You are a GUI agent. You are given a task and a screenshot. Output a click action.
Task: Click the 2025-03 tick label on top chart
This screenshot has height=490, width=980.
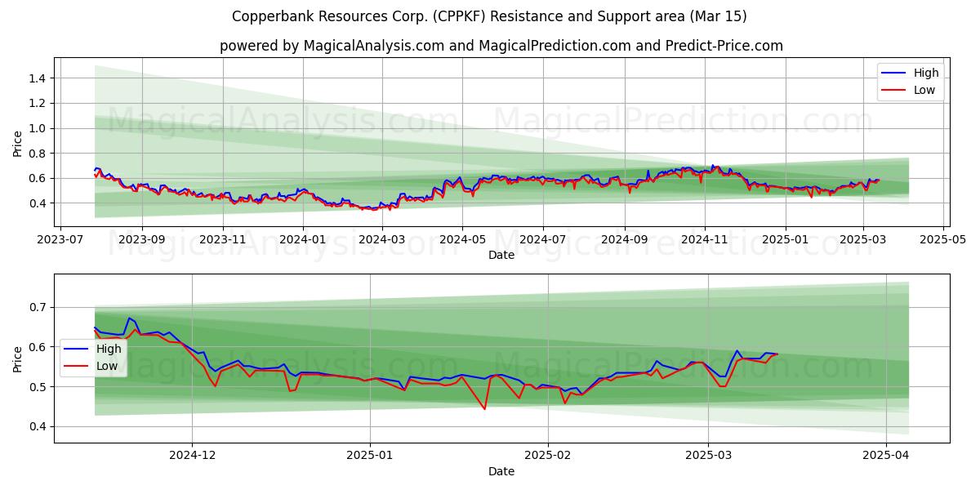[864, 241]
